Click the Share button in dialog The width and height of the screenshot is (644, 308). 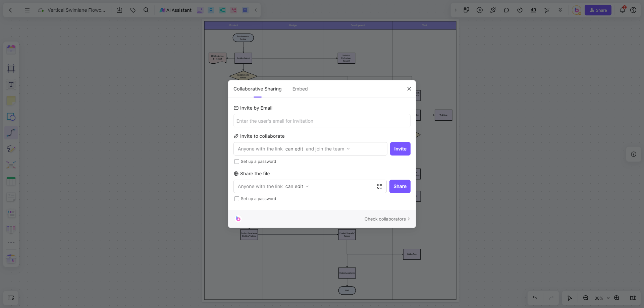click(400, 186)
